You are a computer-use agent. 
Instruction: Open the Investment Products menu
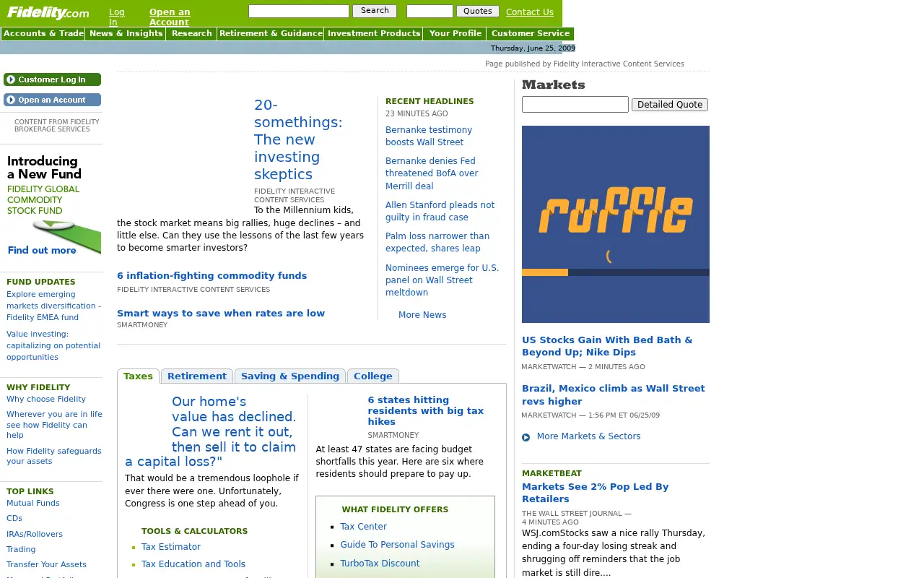[x=373, y=34]
